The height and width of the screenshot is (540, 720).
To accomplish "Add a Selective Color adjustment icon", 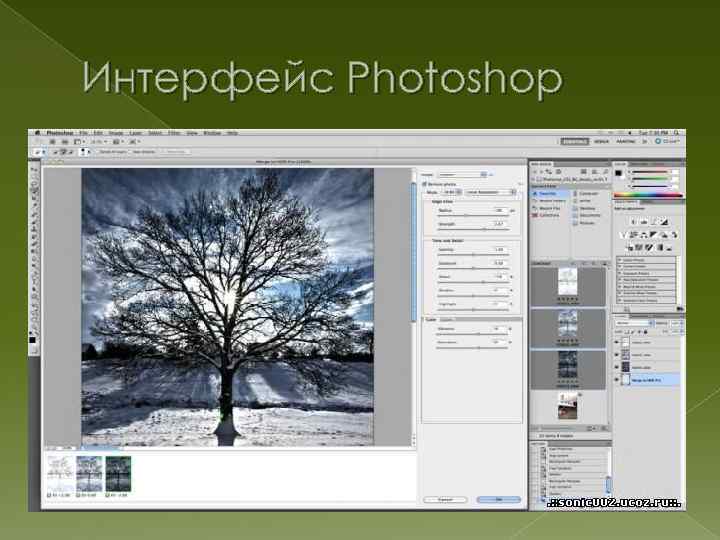I will tap(669, 248).
